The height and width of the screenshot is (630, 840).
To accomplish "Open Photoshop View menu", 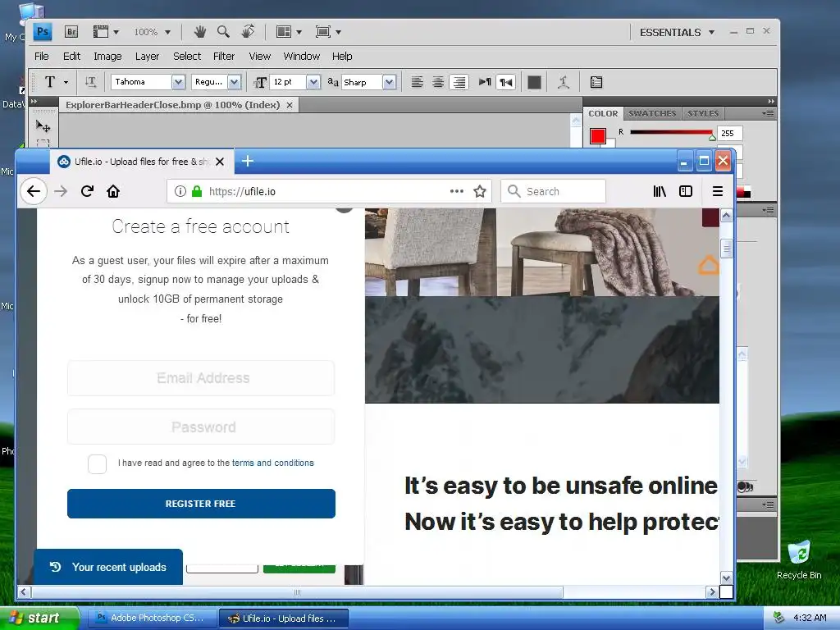I will pos(260,57).
